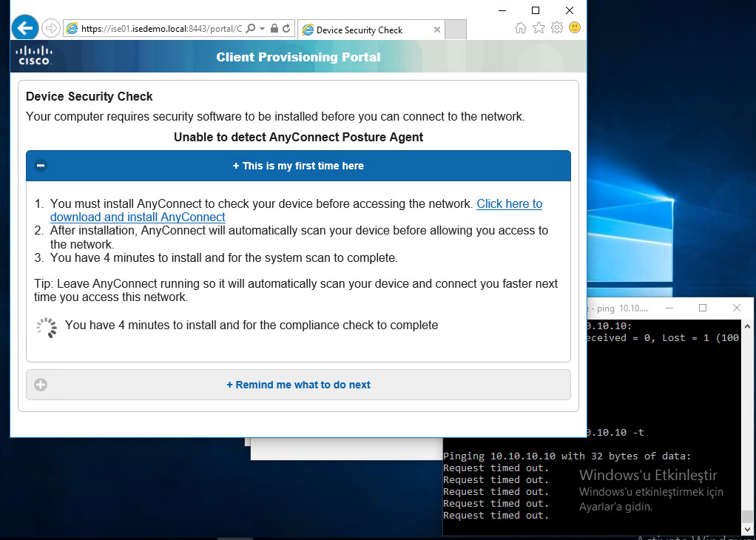This screenshot has width=756, height=540.
Task: Close the ping command window
Action: pos(736,308)
